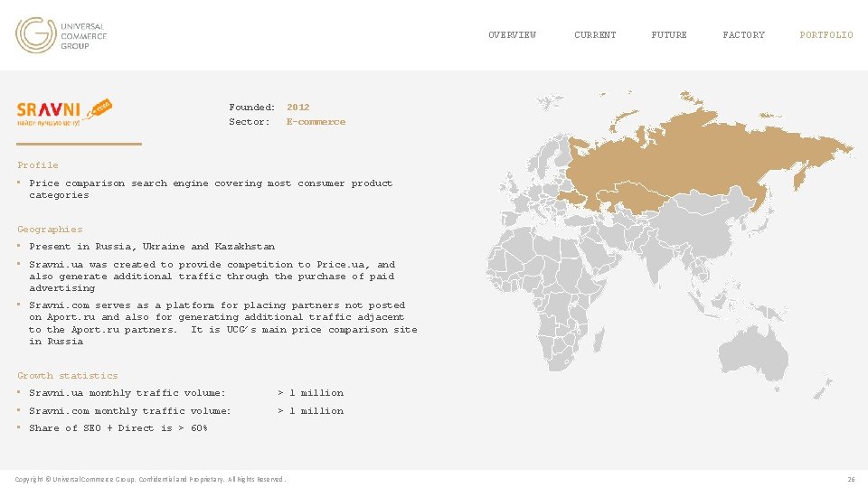Click the Sravni.com Aport.ru partners bullet
Screen dimensions: 868x488
(x=223, y=324)
